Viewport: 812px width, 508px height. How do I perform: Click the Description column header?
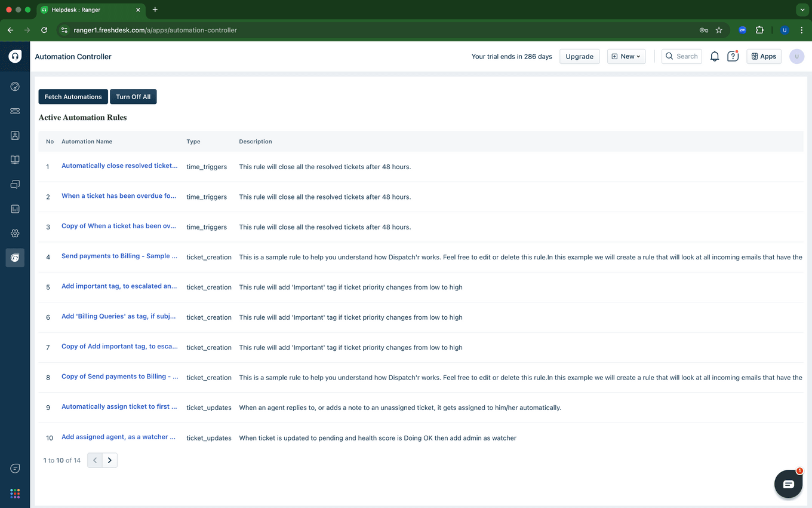point(256,142)
